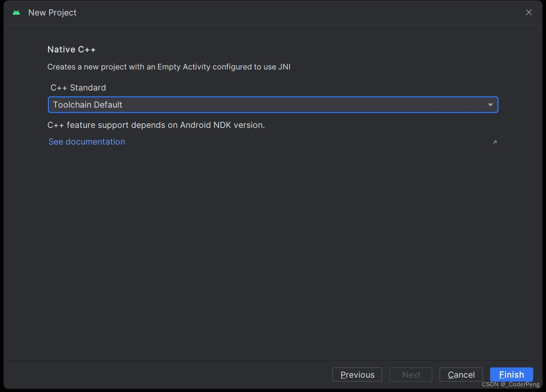Open the See documentation link
The height and width of the screenshot is (392, 546).
point(87,142)
